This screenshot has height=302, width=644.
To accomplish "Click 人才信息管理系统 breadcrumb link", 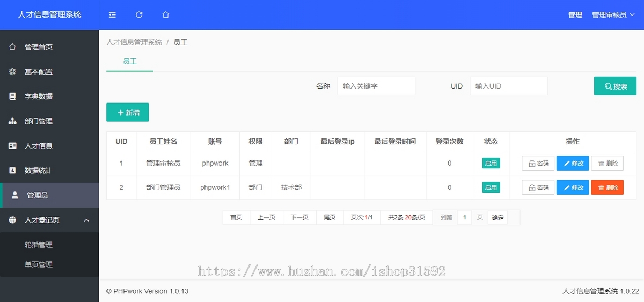I will coord(134,42).
